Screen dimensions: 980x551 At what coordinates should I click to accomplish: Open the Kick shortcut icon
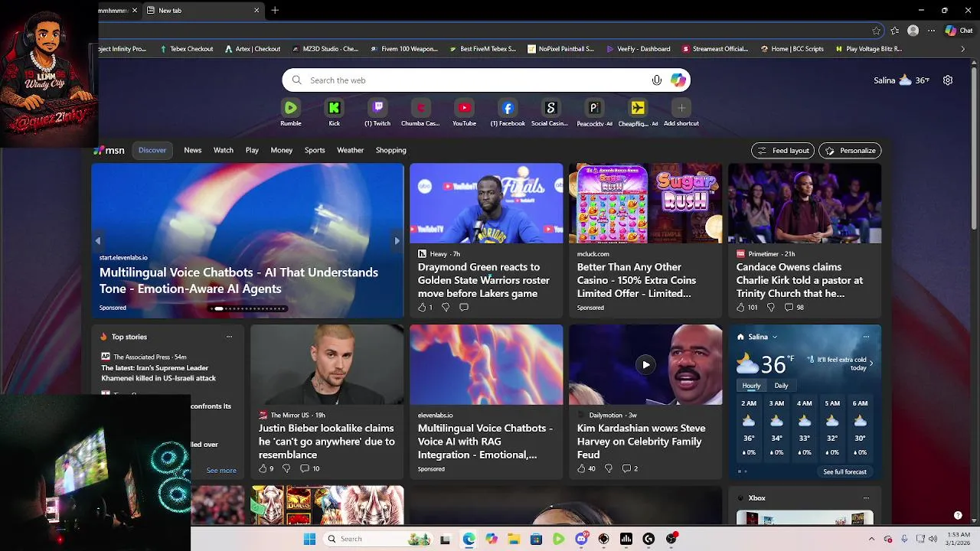coord(334,108)
